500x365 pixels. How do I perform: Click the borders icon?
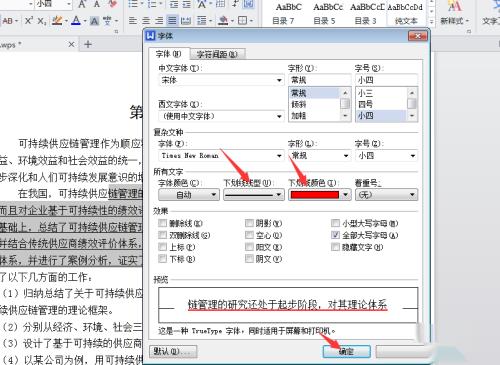point(242,21)
